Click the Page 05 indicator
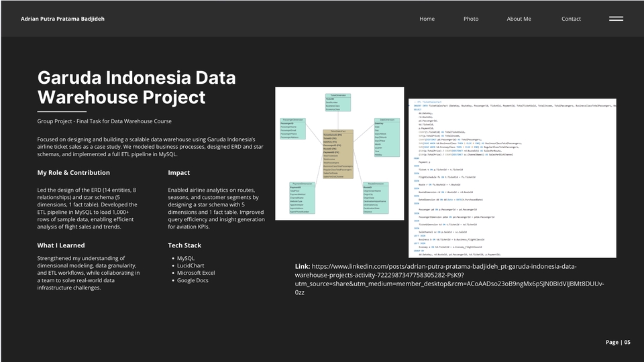Screen dimensions: 644x362 click(618, 342)
